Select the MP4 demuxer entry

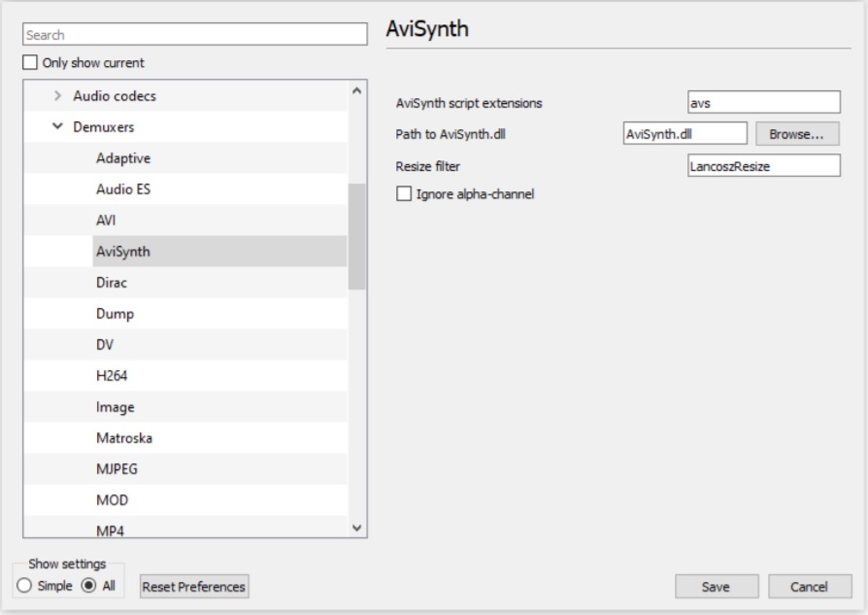[110, 530]
